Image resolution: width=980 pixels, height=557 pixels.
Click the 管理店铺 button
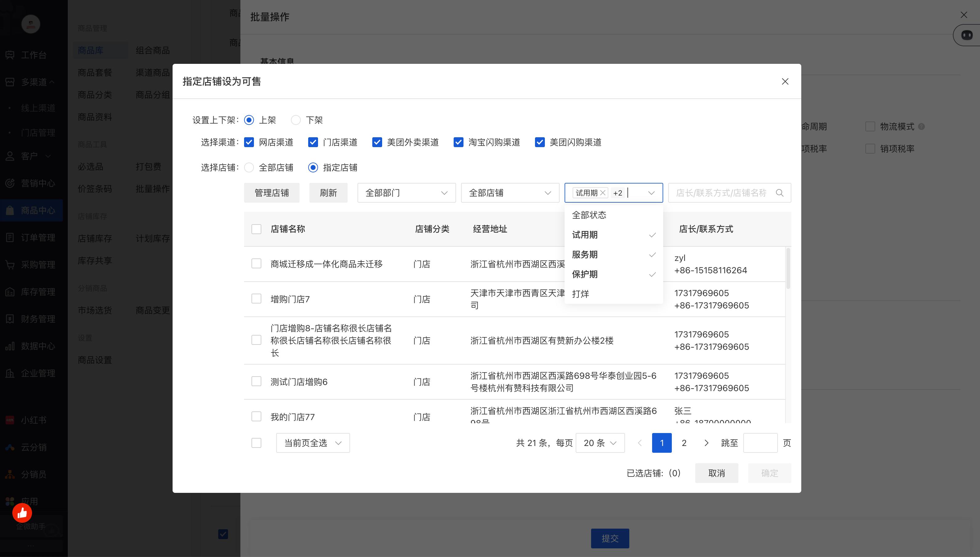coord(272,193)
